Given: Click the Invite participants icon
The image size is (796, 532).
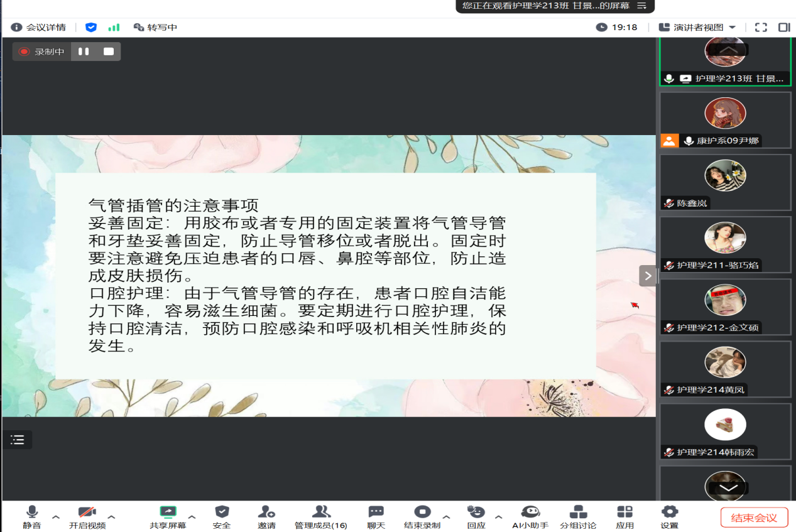Looking at the screenshot, I should (266, 516).
